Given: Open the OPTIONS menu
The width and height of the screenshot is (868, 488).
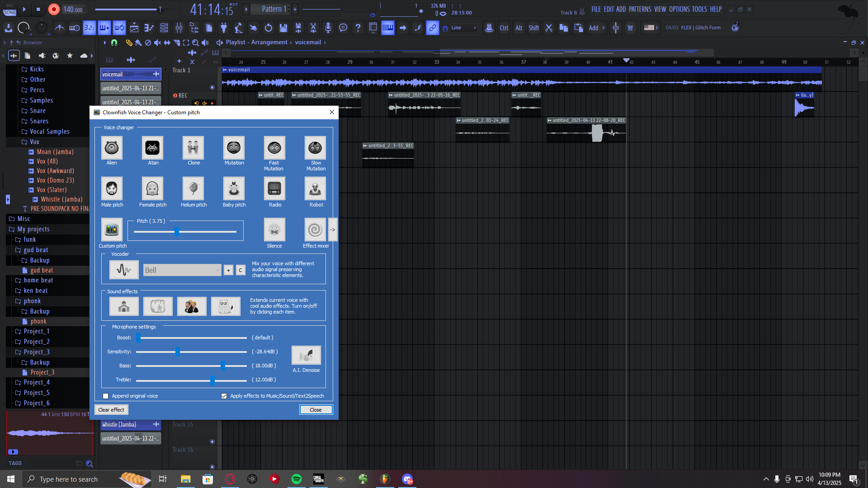Looking at the screenshot, I should (679, 9).
